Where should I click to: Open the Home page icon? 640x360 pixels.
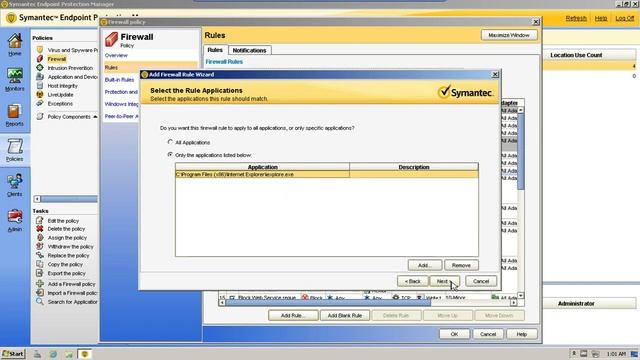(15, 42)
